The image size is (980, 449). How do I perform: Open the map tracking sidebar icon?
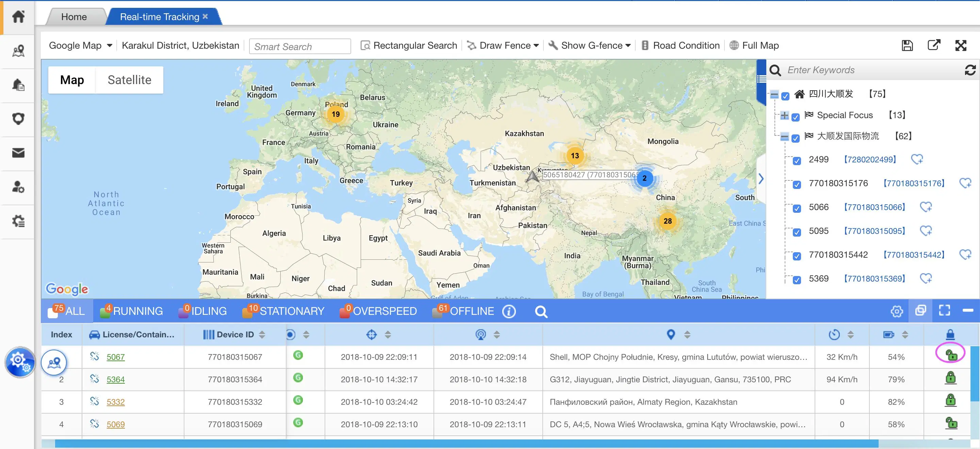tap(18, 51)
